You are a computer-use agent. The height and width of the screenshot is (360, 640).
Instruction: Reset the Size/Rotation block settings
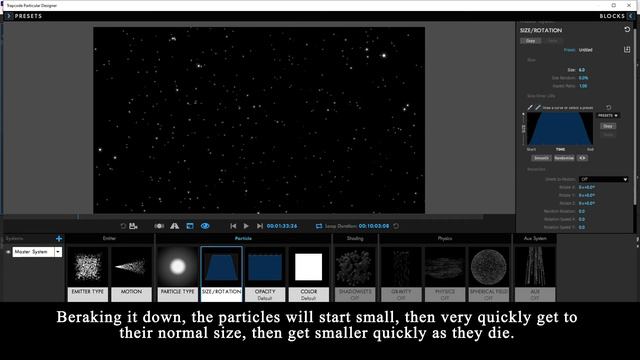pyautogui.click(x=627, y=29)
